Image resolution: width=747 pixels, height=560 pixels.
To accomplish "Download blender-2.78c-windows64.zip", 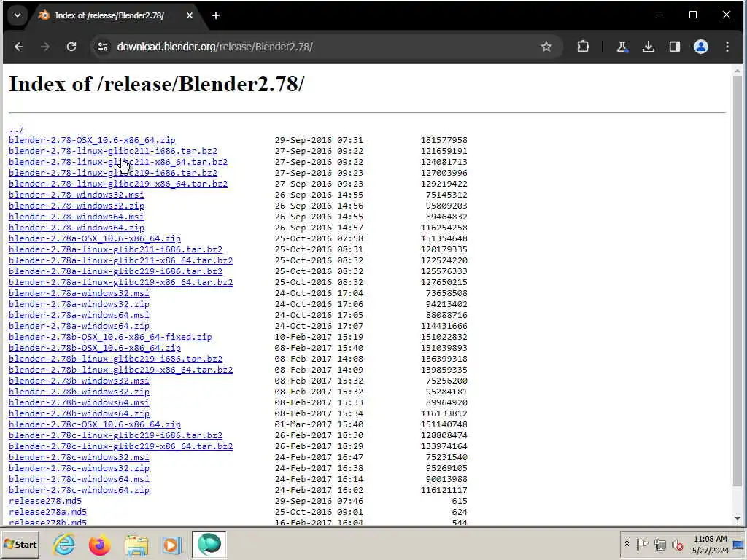I will (x=79, y=491).
